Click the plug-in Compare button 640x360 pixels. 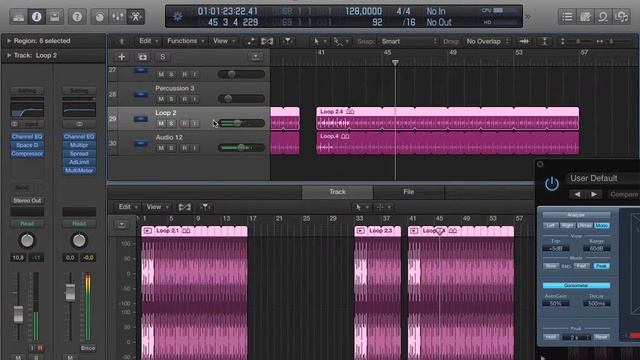click(x=624, y=194)
